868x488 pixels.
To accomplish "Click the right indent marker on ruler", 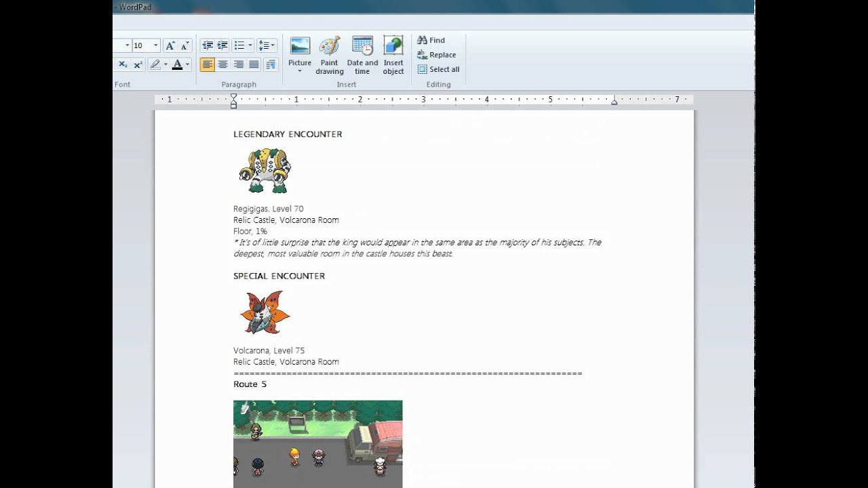I will (x=614, y=101).
